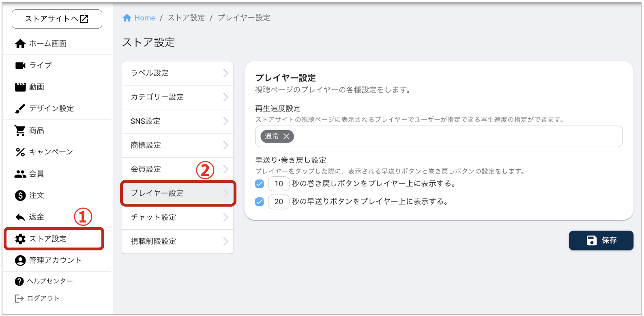Click the 10-second input field
Viewport: 644px width, 316px height.
coord(279,184)
